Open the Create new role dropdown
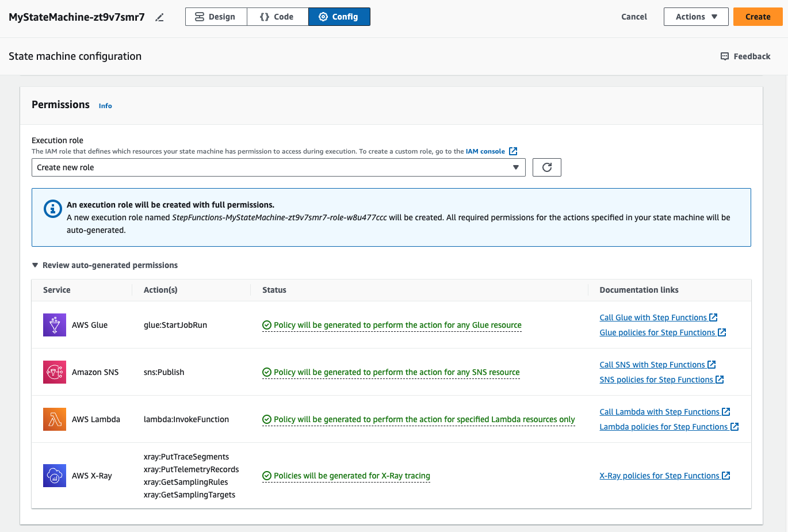The width and height of the screenshot is (788, 532). pos(278,167)
